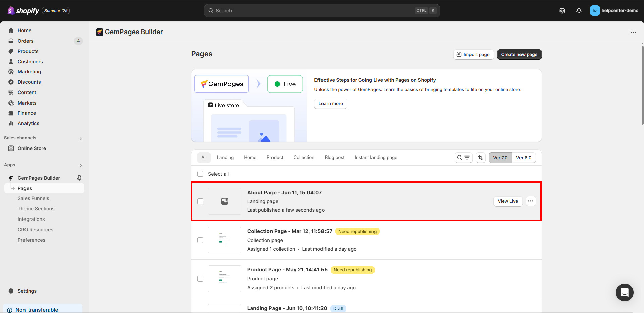Expand the Apps section chevron
Viewport: 644px width, 313px height.
(x=81, y=165)
